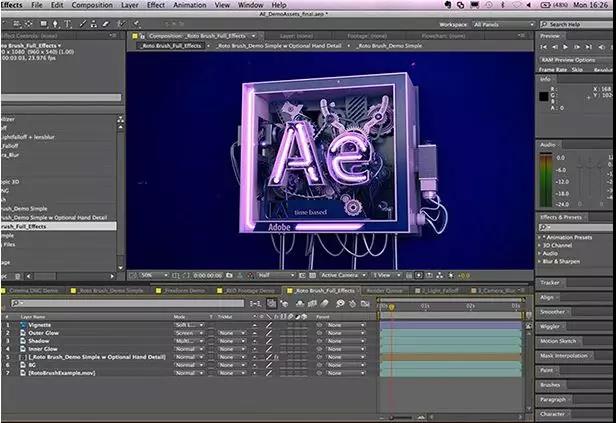Open the Active Camera dropdown

click(343, 275)
